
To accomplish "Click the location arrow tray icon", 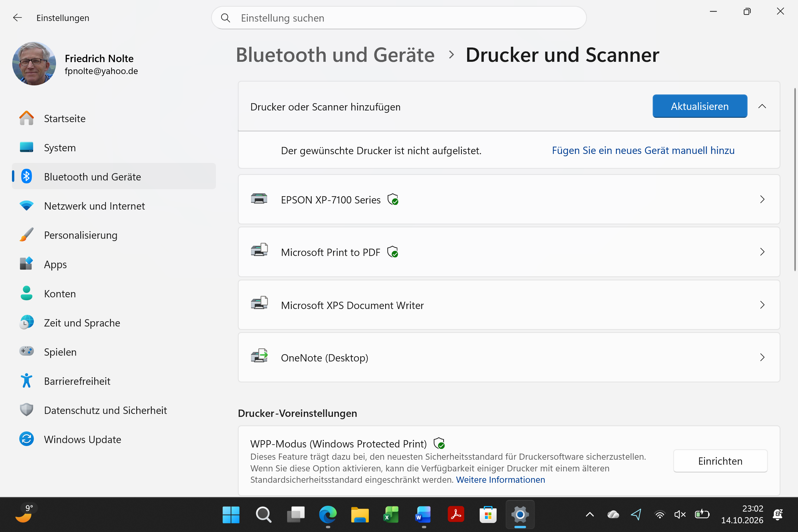I will coord(636,515).
